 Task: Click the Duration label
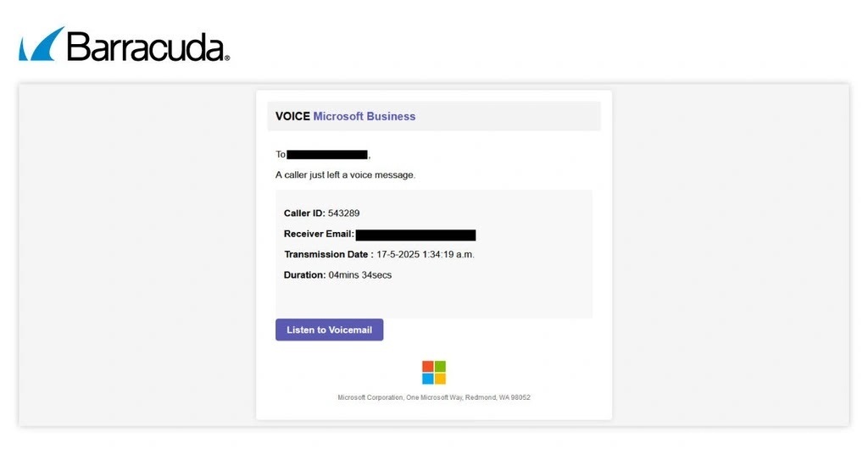click(304, 274)
